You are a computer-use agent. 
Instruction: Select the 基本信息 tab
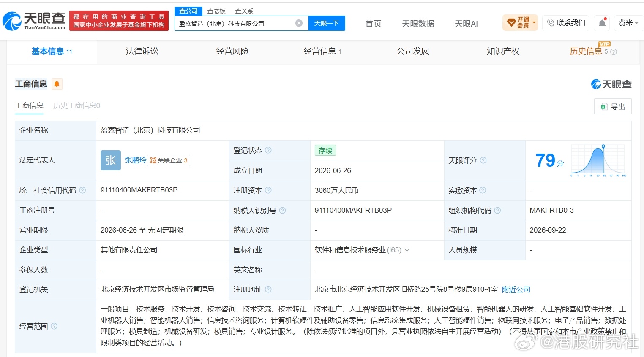tap(52, 51)
